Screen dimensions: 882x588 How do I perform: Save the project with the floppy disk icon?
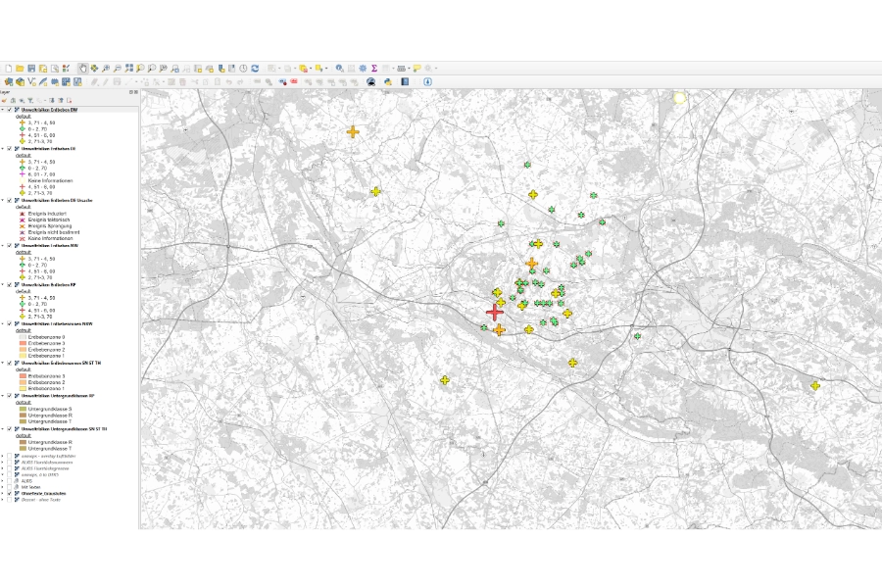tap(31, 68)
